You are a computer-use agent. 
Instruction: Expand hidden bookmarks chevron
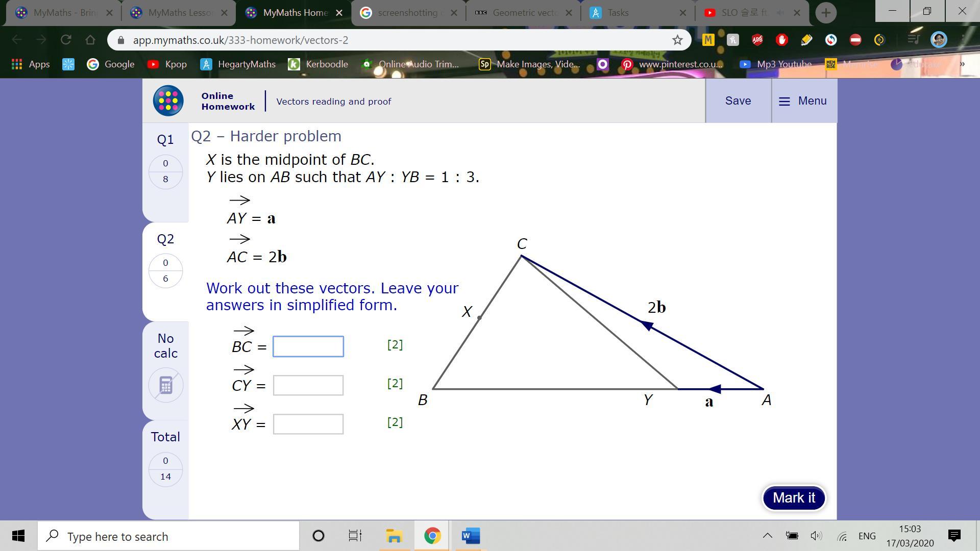pos(962,64)
